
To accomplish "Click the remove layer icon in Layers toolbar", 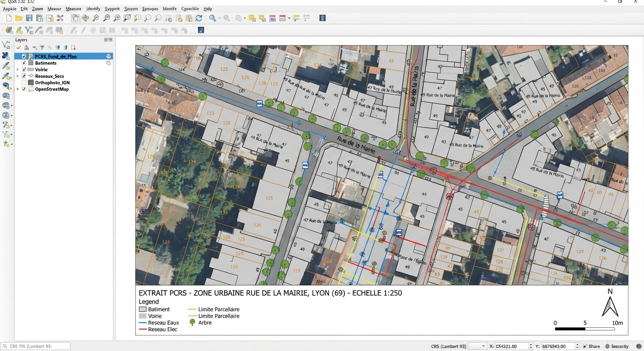I will 73,48.
